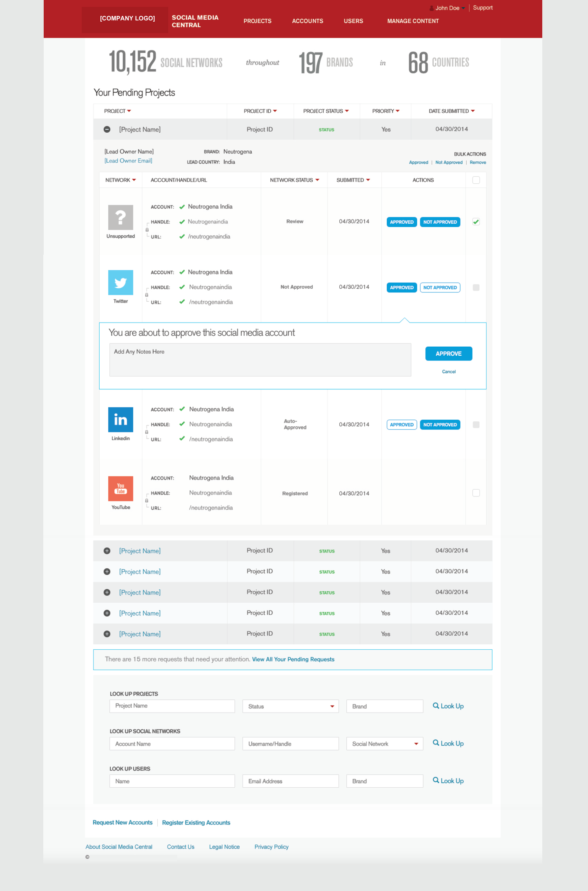The width and height of the screenshot is (588, 891).
Task: Click bulk action Approved link
Action: 419,163
